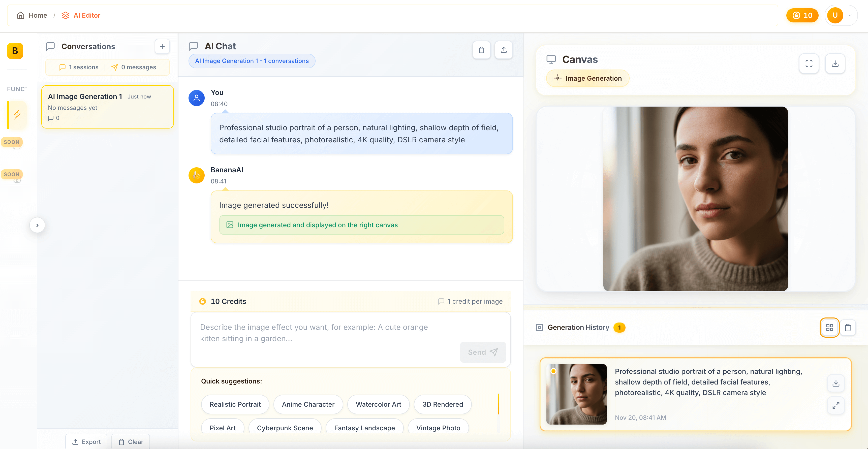Focus the image description input field

(323, 333)
